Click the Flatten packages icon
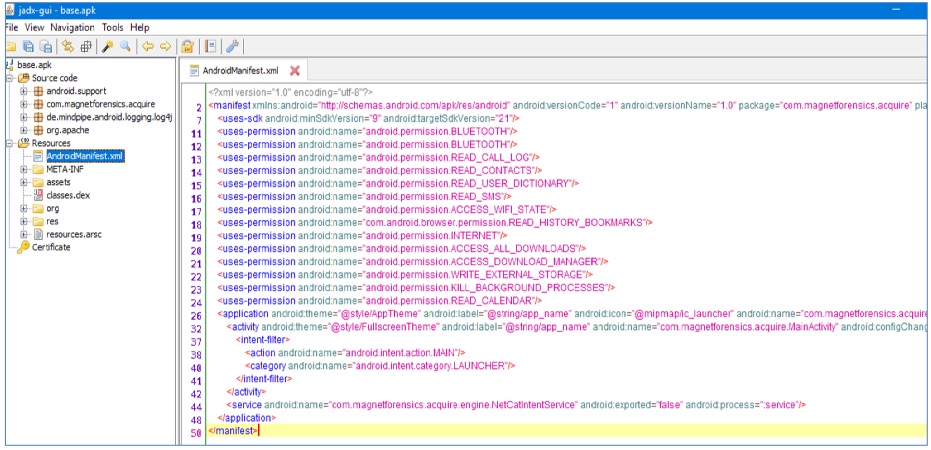The image size is (931, 450). 86,46
